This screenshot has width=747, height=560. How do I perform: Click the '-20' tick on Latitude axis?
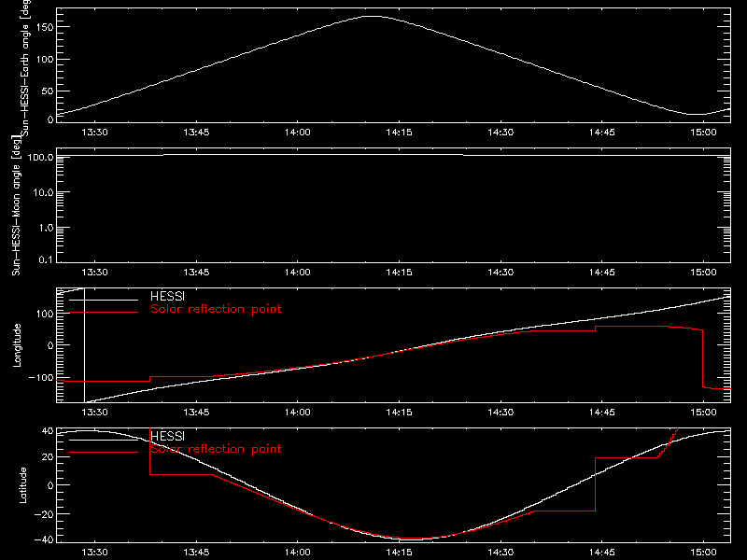[x=44, y=514]
